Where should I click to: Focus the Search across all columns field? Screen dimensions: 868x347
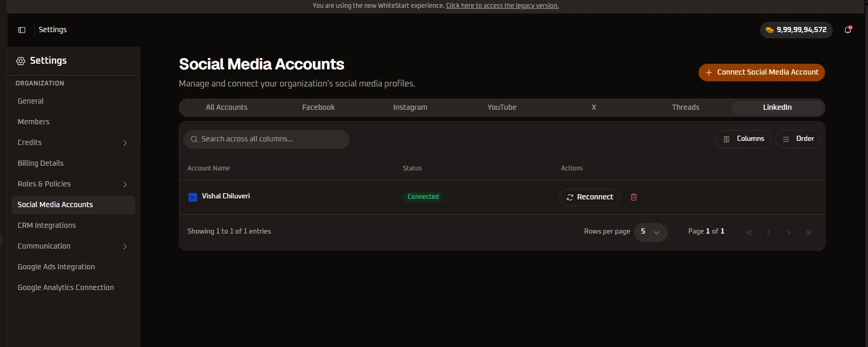point(266,139)
